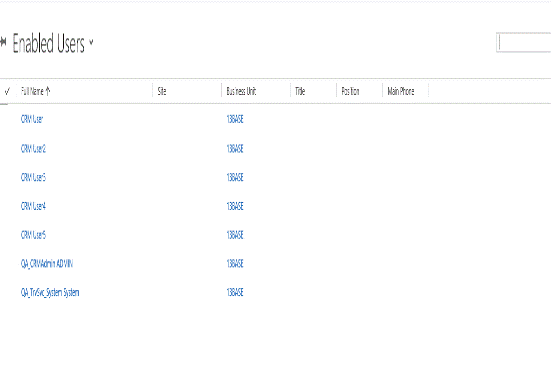Sort by the Site column header

click(x=162, y=91)
